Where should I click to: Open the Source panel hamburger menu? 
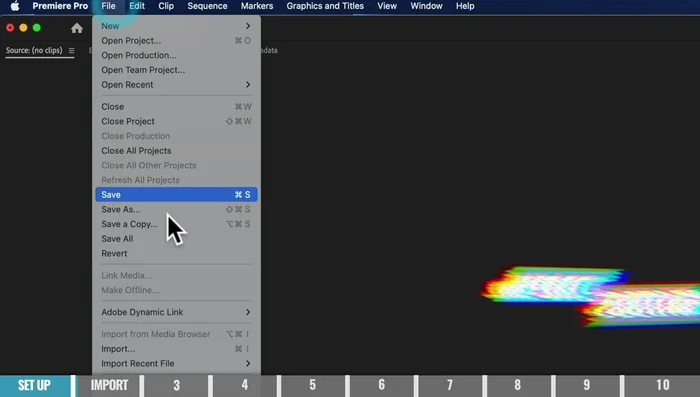pos(71,50)
